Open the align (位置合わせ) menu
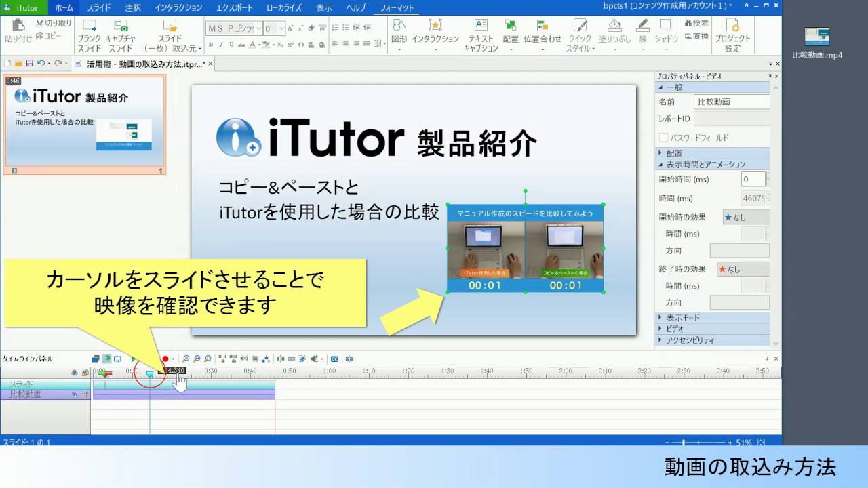Screen dimensions: 868x488 tap(542, 35)
